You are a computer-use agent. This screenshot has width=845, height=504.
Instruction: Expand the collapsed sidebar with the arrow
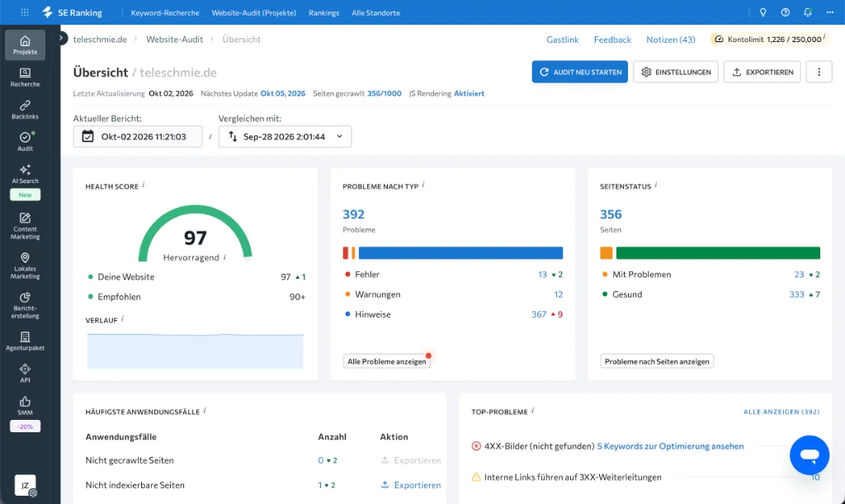click(61, 38)
